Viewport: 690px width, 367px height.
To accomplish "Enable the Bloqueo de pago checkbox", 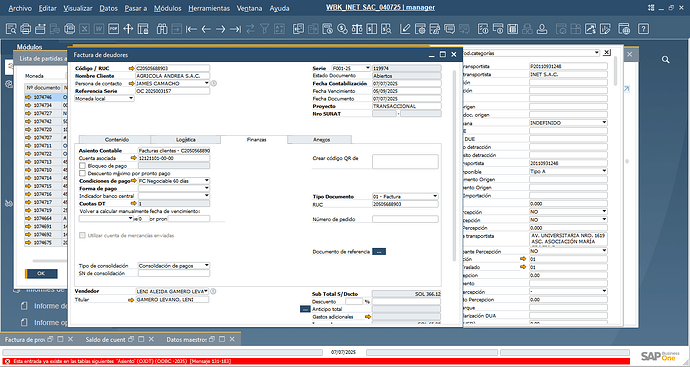I will click(82, 166).
